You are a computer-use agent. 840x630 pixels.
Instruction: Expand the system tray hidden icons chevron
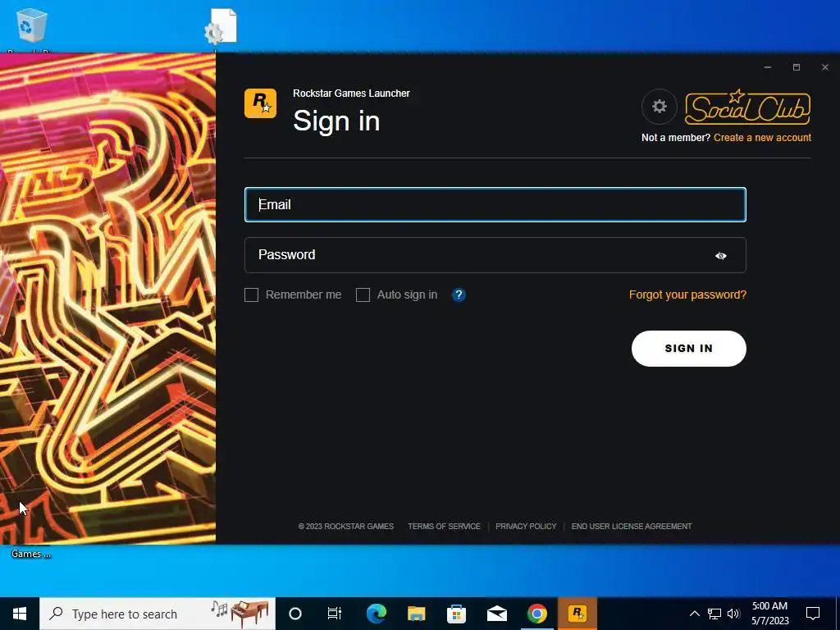(x=694, y=614)
